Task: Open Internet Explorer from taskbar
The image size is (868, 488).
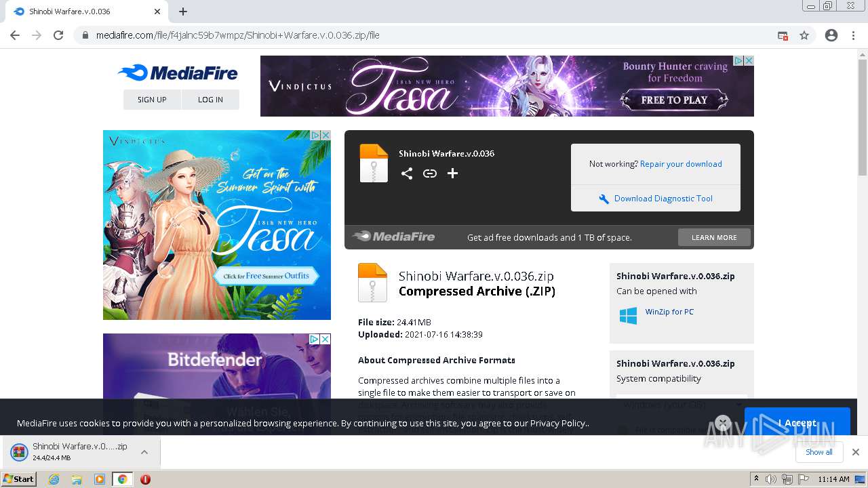Action: pyautogui.click(x=54, y=479)
